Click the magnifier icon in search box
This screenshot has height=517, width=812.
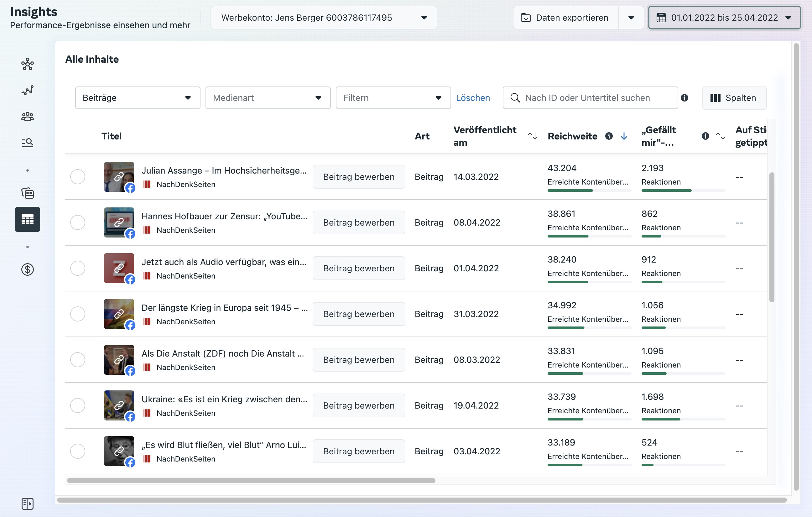pyautogui.click(x=515, y=98)
